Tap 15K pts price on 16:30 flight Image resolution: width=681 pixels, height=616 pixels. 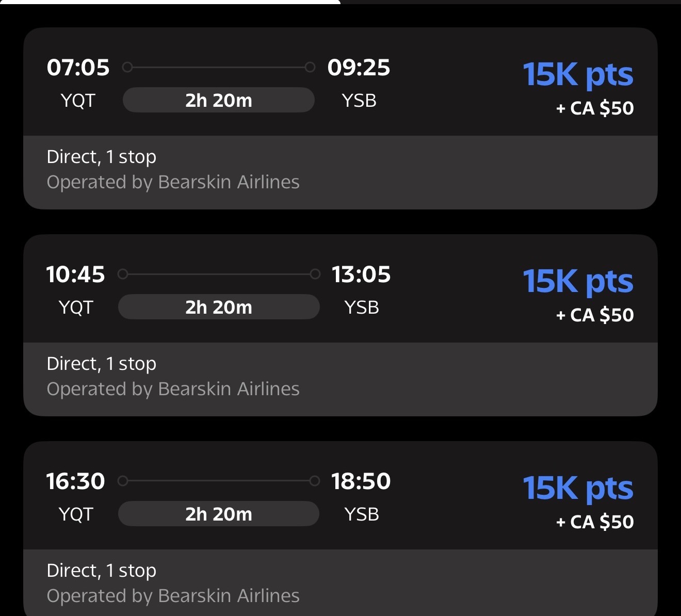click(x=578, y=489)
